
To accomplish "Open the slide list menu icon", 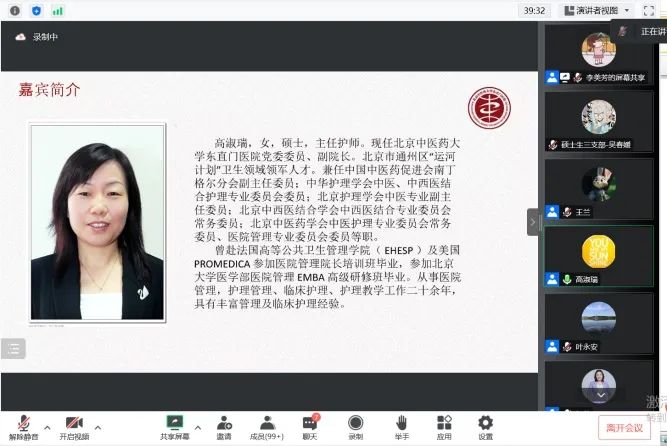I will (x=13, y=349).
